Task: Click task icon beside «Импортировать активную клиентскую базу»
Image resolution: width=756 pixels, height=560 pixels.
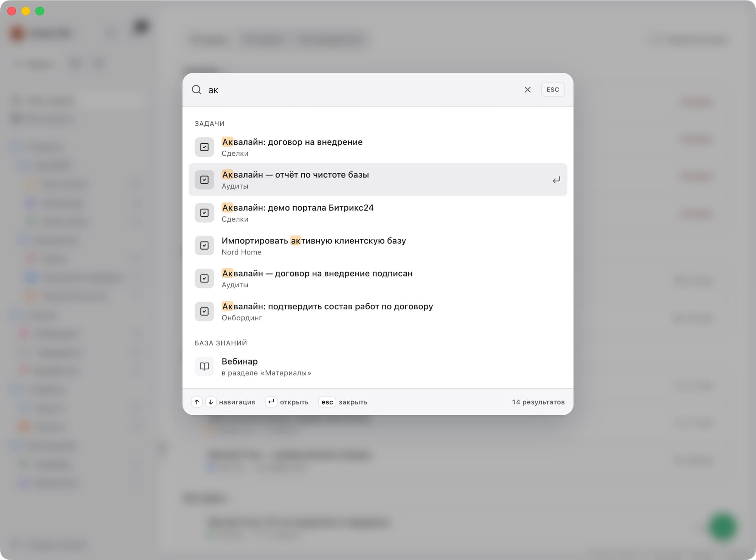Action: [204, 246]
